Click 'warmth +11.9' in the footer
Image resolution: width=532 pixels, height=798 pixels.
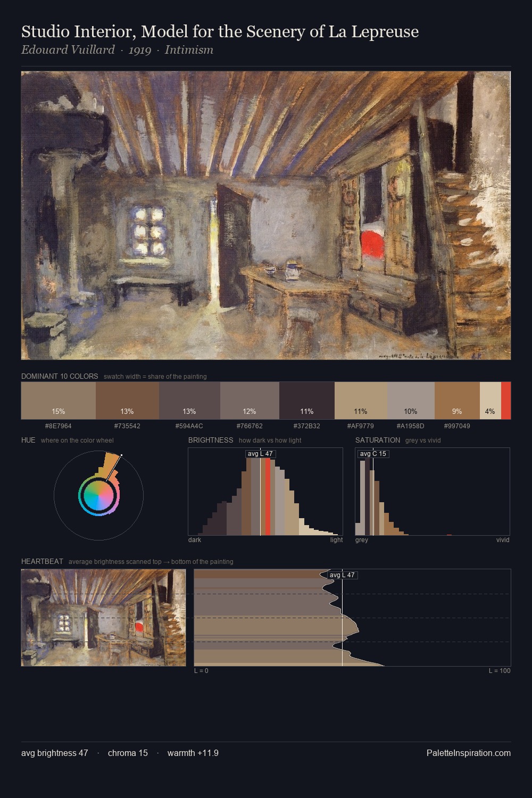(193, 753)
